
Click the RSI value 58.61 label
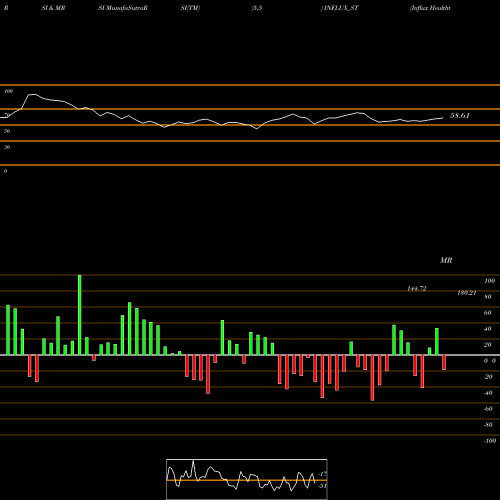pyautogui.click(x=460, y=116)
